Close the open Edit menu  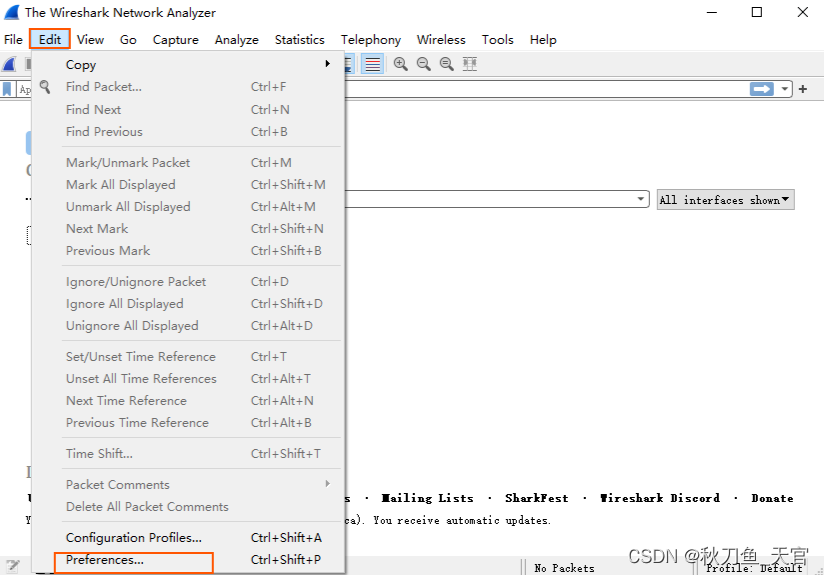click(x=50, y=39)
